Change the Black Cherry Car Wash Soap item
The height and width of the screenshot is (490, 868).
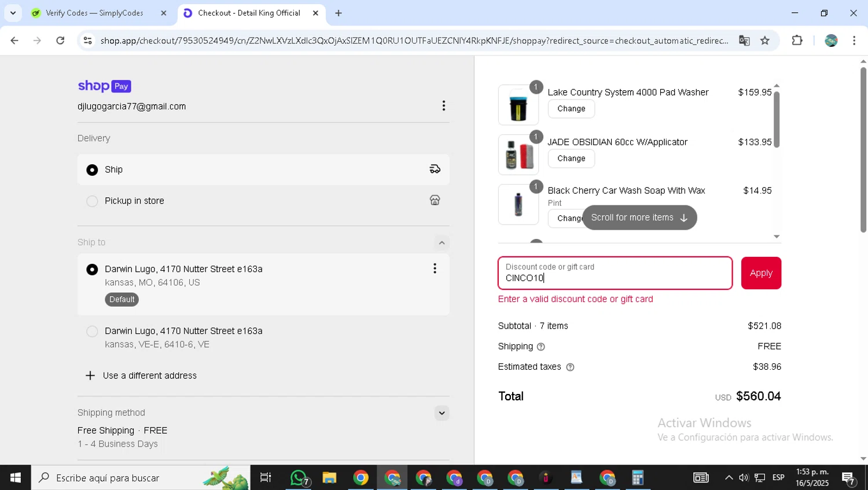(x=566, y=218)
